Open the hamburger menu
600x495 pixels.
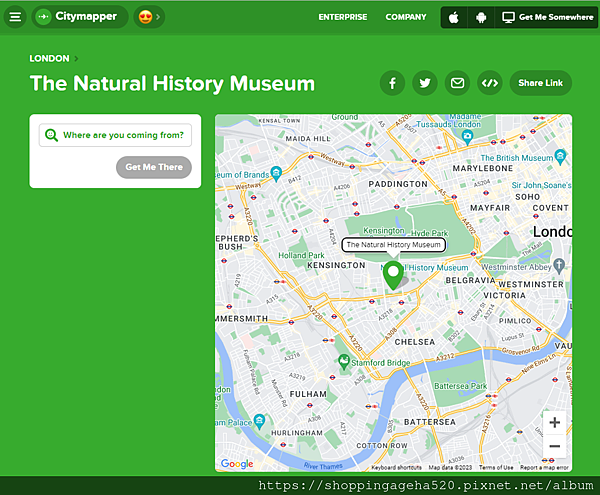pos(15,17)
